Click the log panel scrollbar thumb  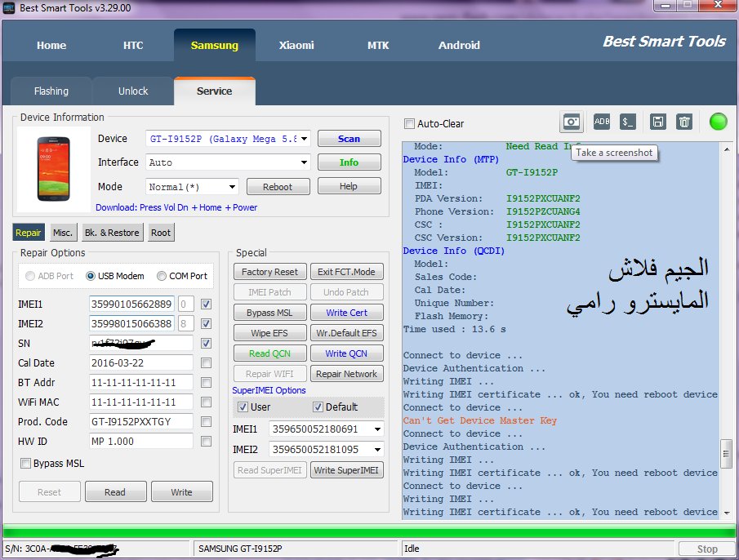tap(726, 454)
